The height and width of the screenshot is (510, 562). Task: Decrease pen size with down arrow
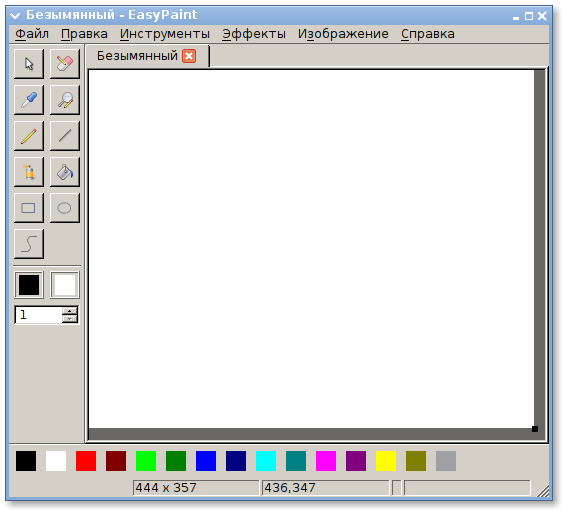click(70, 319)
